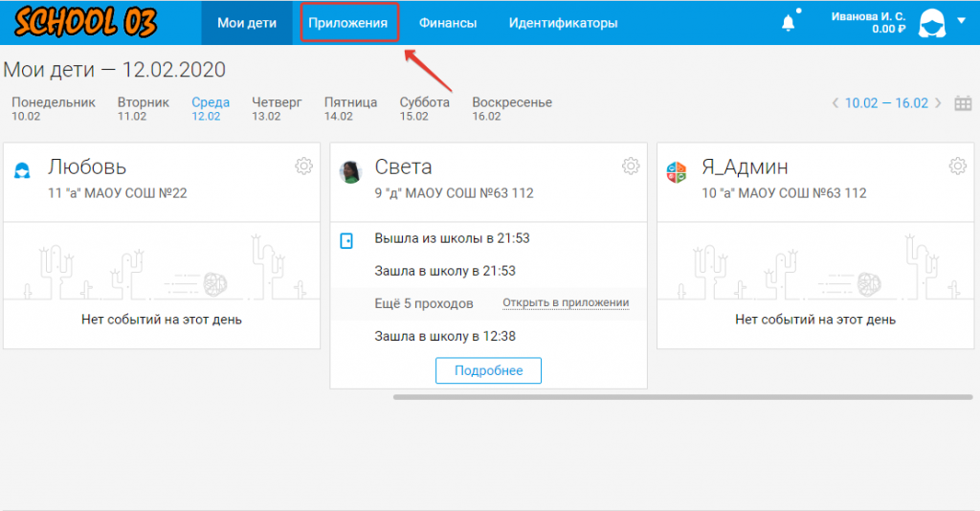980x511 pixels.
Task: Select Четверг 13.02 in the weekday list
Action: [x=277, y=108]
